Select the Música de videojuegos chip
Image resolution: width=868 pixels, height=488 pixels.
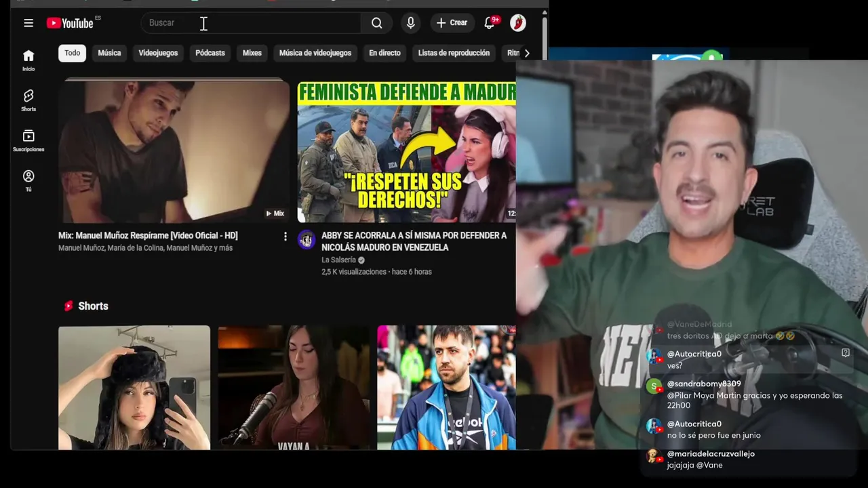pyautogui.click(x=315, y=53)
